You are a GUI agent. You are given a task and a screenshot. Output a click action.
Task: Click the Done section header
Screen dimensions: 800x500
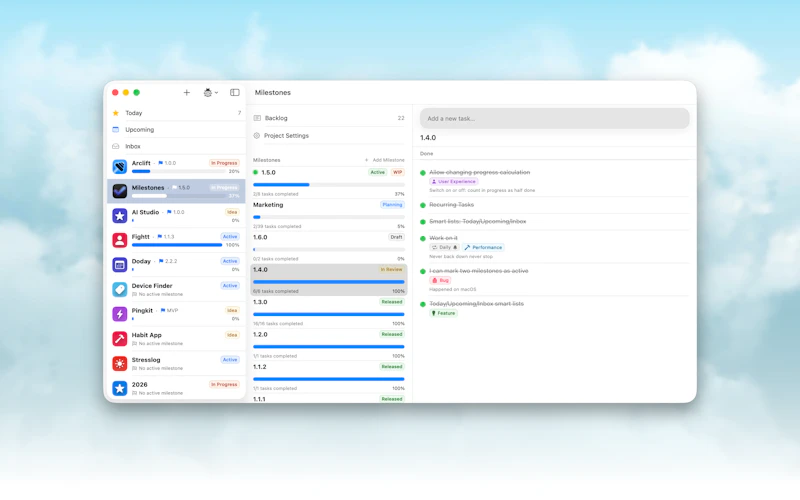427,154
